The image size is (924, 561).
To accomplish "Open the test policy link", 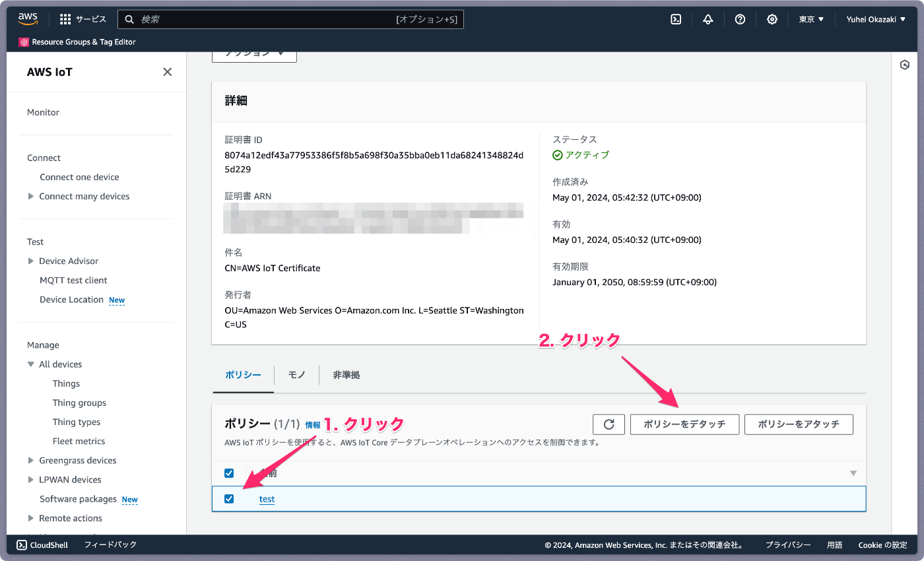I will coord(267,499).
